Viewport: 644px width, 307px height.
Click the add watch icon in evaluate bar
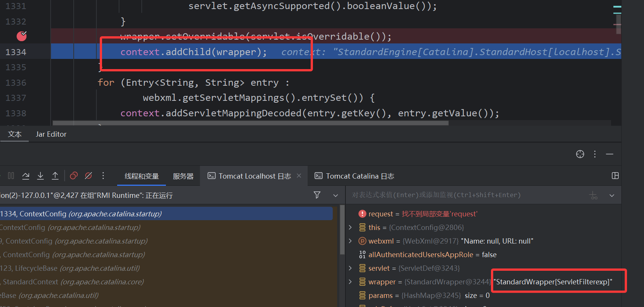point(593,195)
